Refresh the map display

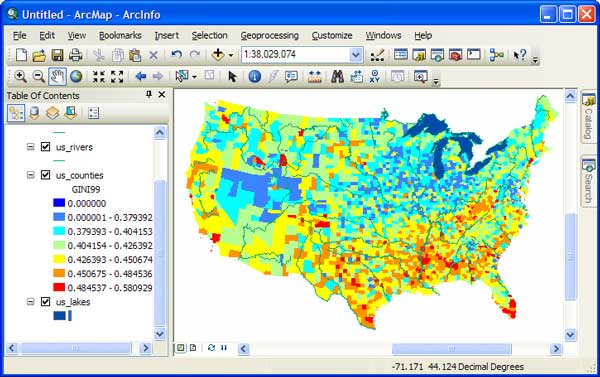pyautogui.click(x=211, y=348)
